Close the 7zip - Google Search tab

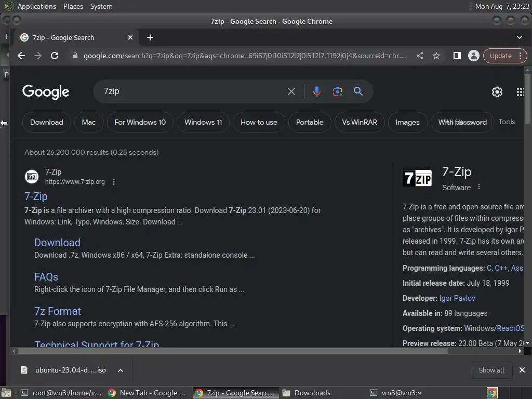130,37
